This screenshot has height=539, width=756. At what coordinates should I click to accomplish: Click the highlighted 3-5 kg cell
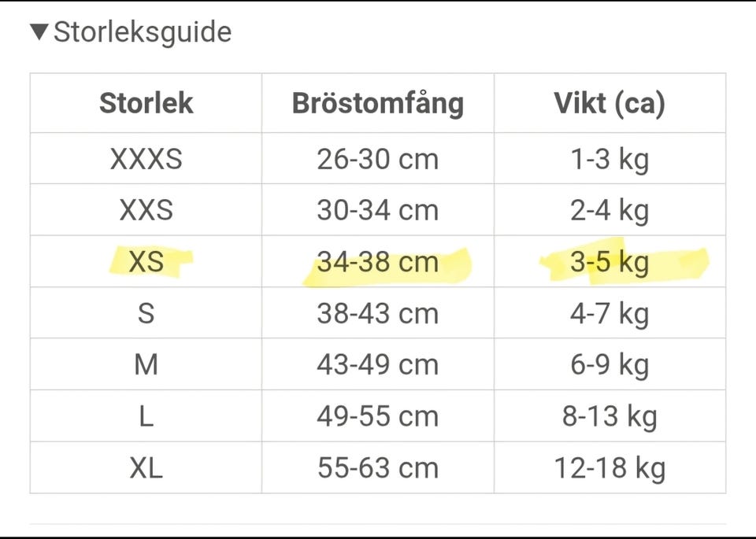pyautogui.click(x=609, y=261)
